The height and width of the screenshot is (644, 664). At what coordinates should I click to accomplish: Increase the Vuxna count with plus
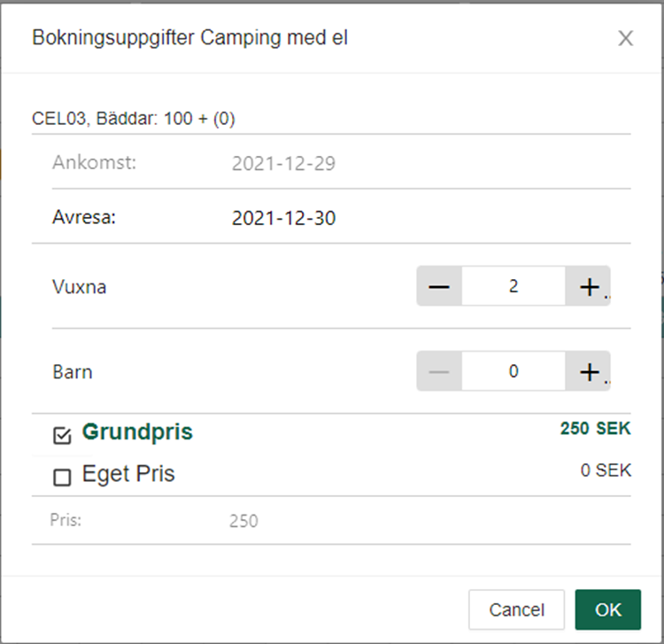[x=588, y=286]
